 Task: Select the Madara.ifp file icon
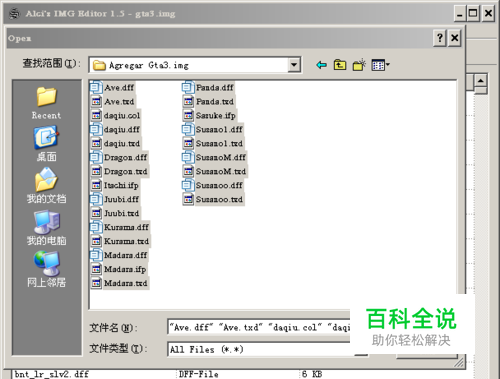point(96,269)
